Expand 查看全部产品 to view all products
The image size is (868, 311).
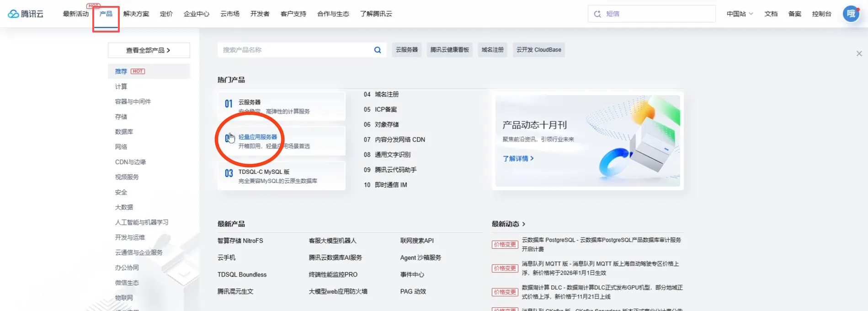pos(149,50)
